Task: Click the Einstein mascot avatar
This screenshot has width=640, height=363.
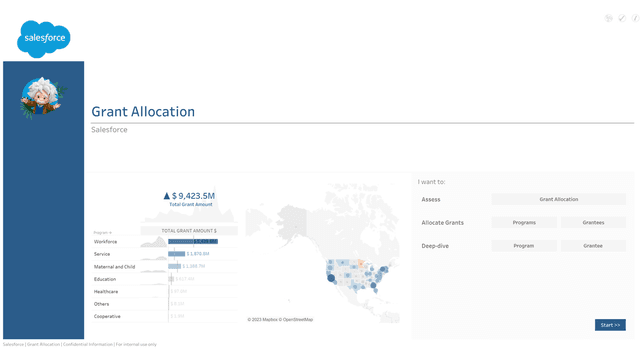Action: point(41,98)
